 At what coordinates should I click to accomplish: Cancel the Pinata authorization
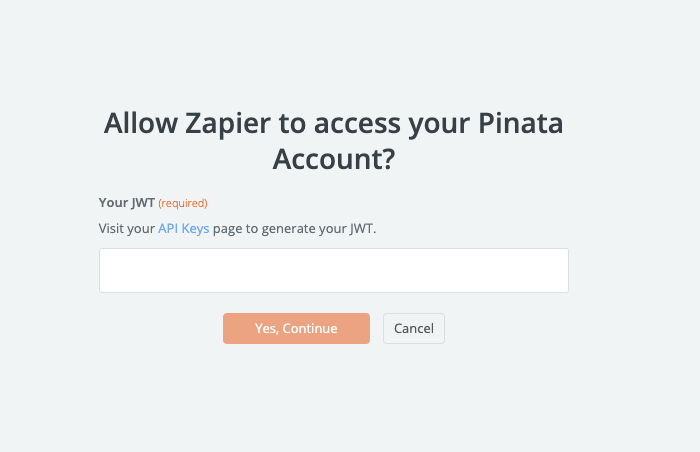point(413,329)
